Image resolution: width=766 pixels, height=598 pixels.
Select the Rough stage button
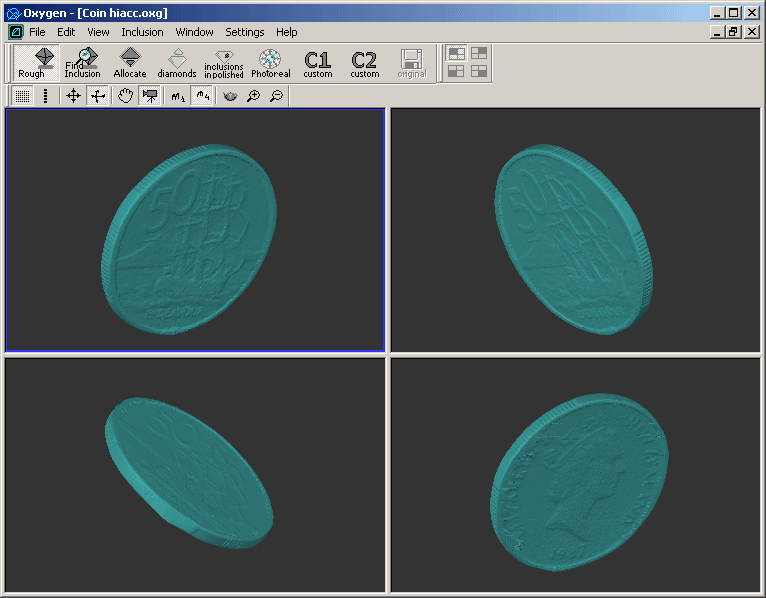click(x=31, y=63)
